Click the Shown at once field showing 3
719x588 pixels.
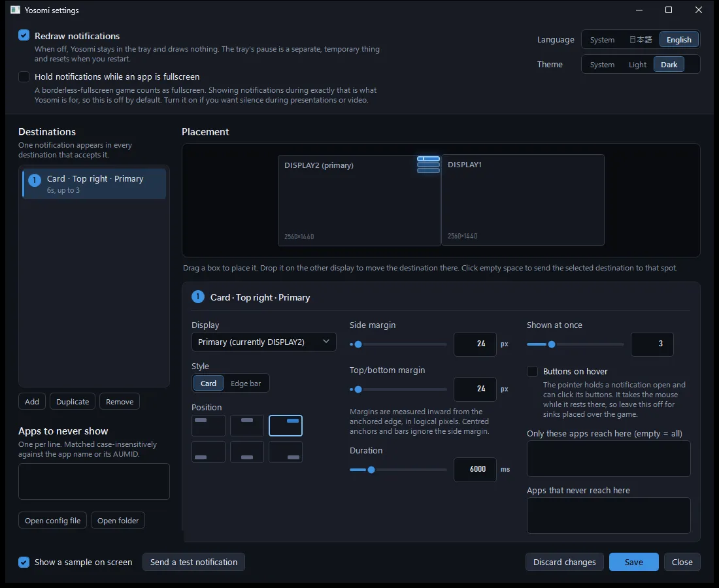652,344
